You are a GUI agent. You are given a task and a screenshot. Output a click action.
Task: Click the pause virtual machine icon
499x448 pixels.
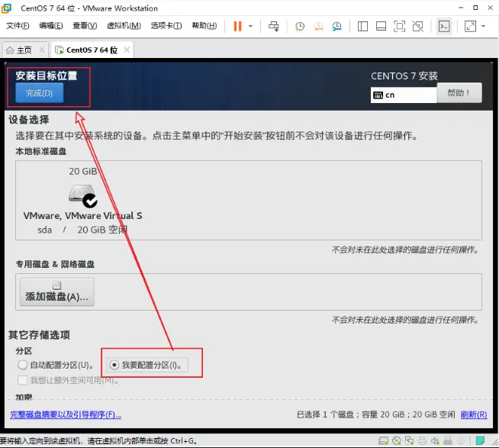tap(237, 26)
